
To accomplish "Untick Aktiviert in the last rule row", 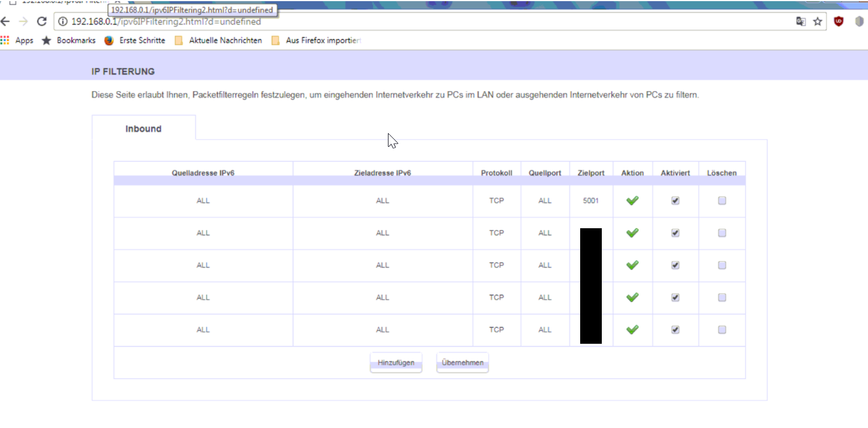I will pyautogui.click(x=675, y=330).
